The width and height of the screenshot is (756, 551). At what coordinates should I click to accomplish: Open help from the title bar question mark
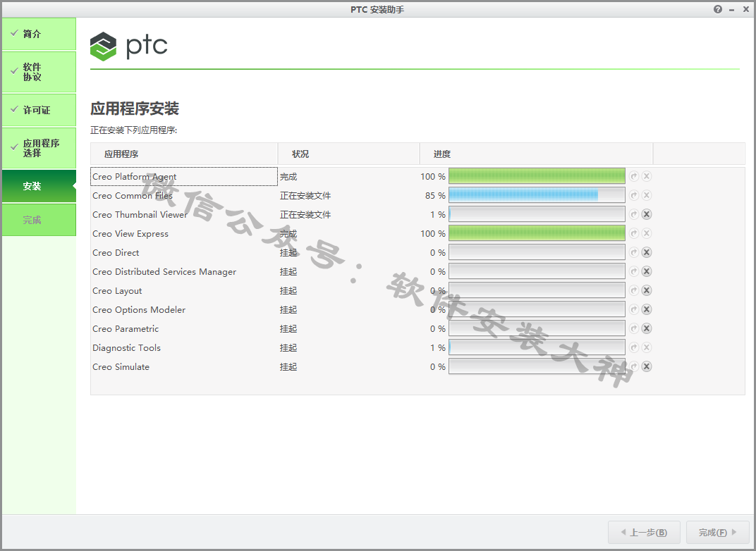[x=718, y=9]
